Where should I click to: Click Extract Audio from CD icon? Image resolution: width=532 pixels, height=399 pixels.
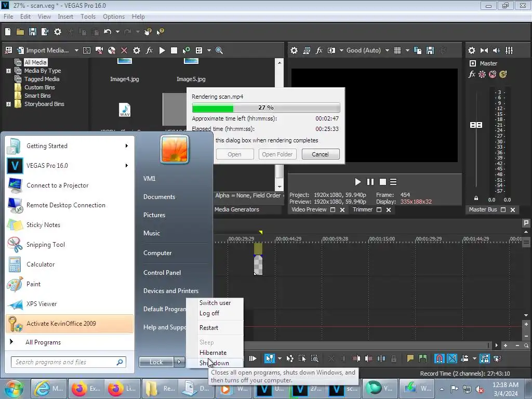coord(112,50)
